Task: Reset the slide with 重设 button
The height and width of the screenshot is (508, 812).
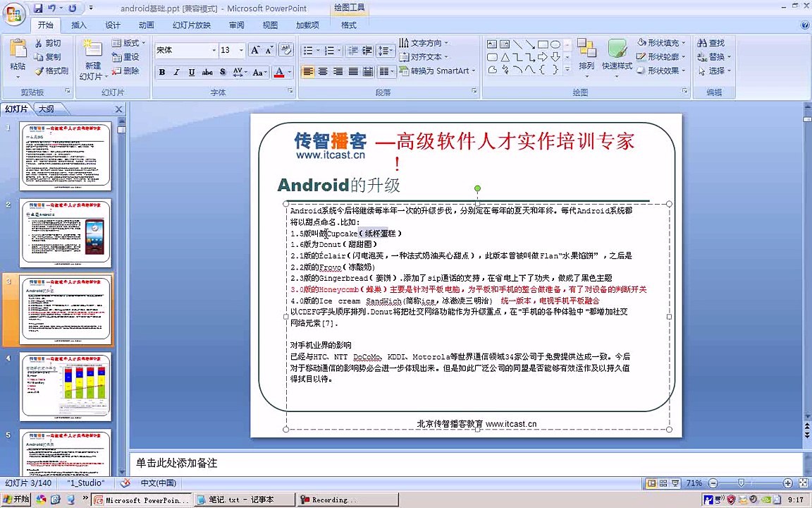Action: pyautogui.click(x=125, y=57)
